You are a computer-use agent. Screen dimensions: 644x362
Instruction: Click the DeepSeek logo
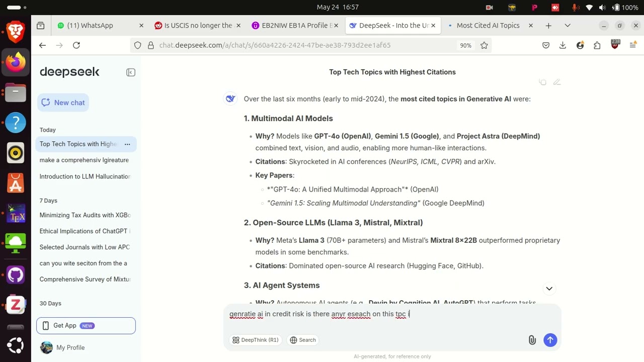coord(69,72)
